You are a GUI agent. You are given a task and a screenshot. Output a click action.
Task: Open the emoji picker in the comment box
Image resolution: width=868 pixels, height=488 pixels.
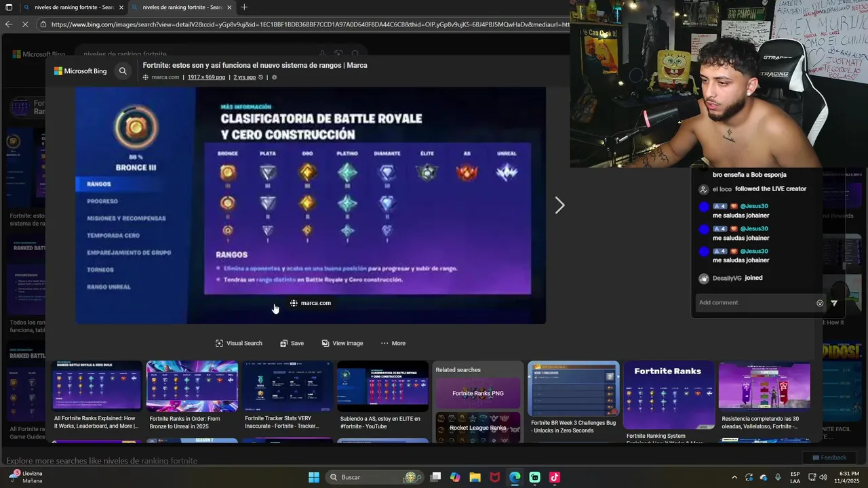pyautogui.click(x=820, y=303)
